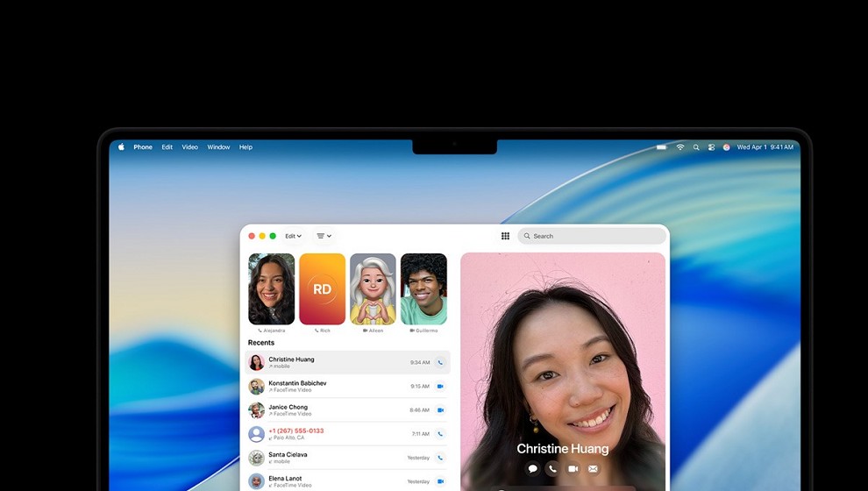Click the date and time Wed Apr 1

[765, 147]
